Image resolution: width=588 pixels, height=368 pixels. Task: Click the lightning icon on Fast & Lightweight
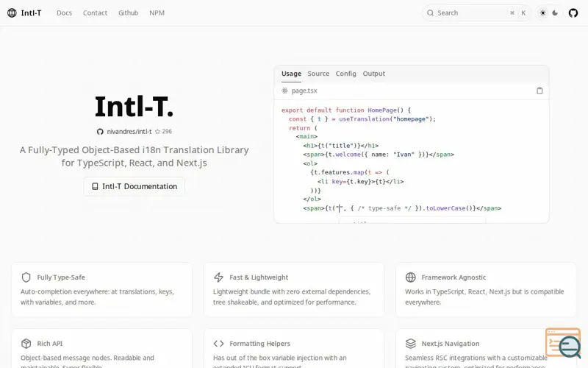tap(218, 277)
